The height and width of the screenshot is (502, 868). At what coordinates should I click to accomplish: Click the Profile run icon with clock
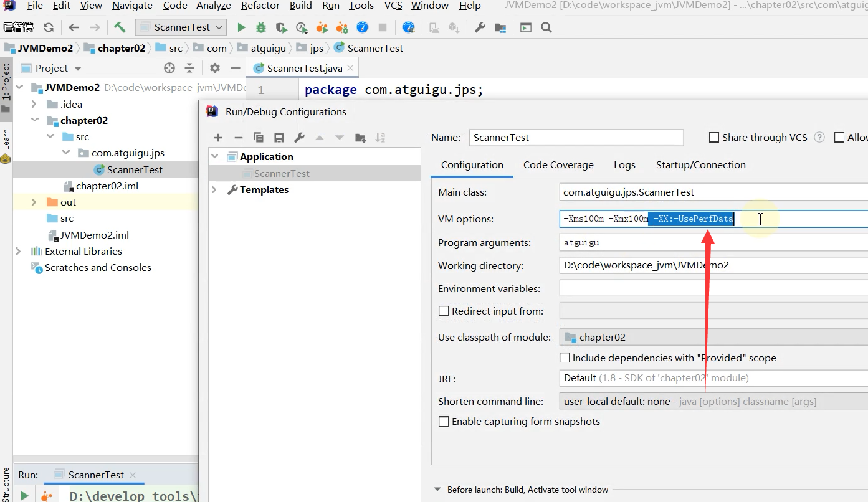[302, 27]
